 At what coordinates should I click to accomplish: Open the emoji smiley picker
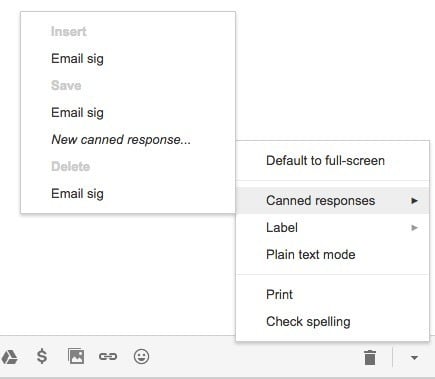[x=141, y=357]
